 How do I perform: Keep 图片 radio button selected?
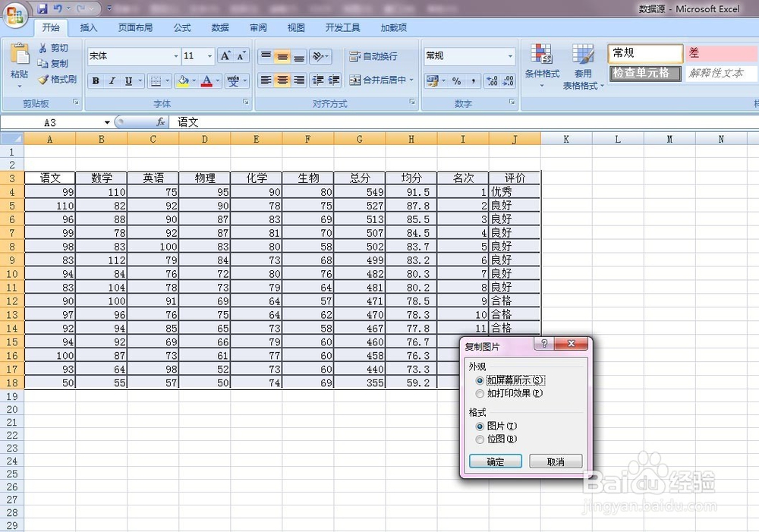point(480,427)
